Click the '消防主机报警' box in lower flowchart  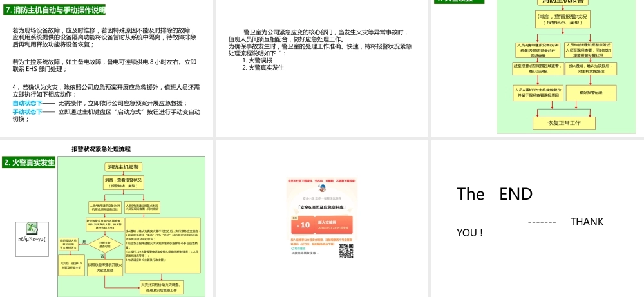click(x=124, y=167)
